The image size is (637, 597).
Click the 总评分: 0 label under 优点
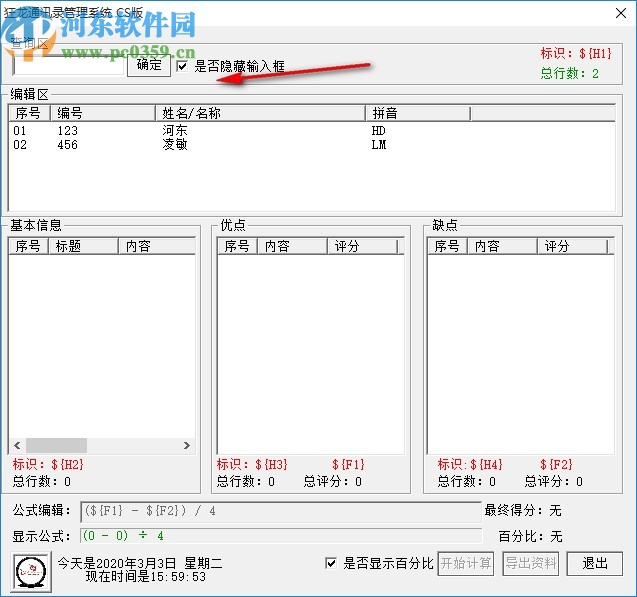click(333, 482)
